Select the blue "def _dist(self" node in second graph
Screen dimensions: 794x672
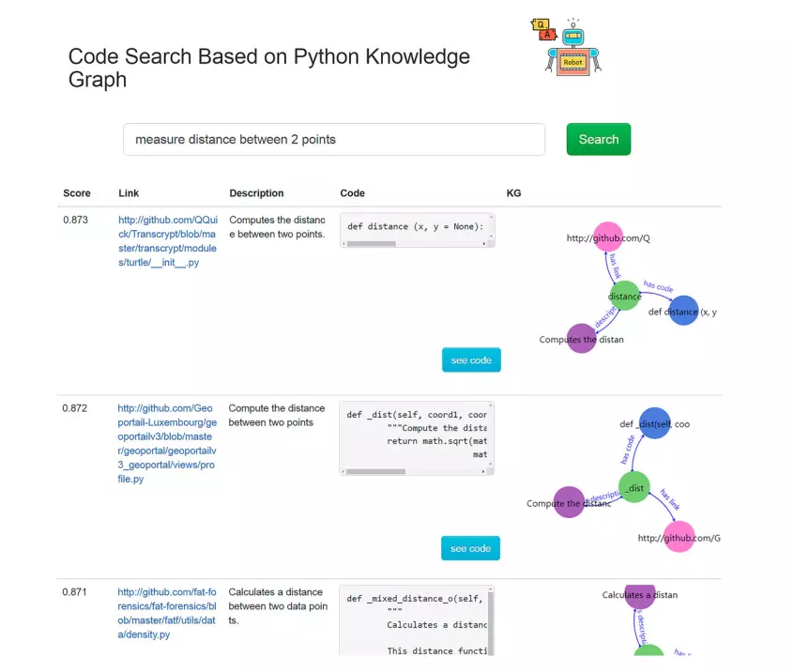tap(654, 423)
